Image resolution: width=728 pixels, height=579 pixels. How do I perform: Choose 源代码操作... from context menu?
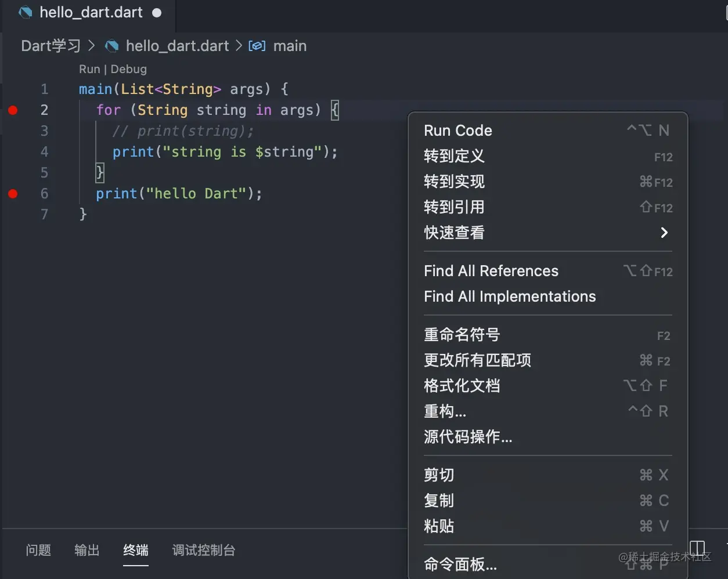pos(547,437)
